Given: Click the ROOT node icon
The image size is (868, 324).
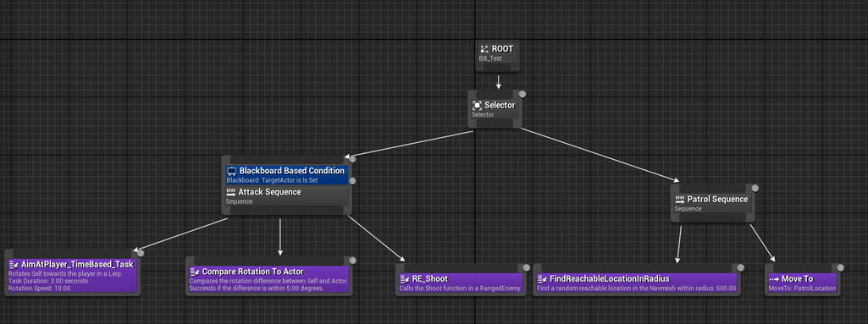Looking at the screenshot, I should pyautogui.click(x=484, y=49).
